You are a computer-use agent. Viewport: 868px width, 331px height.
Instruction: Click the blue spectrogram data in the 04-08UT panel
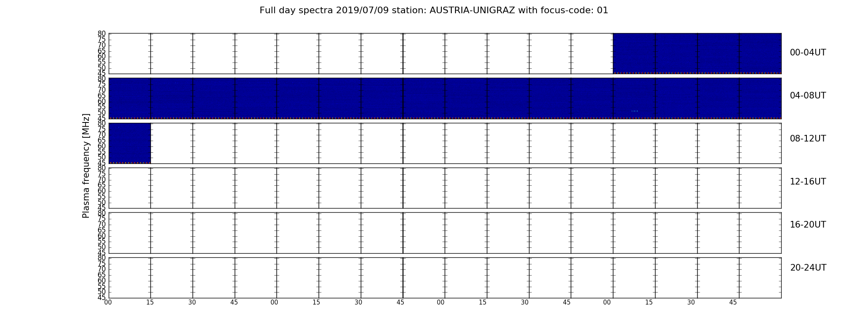(445, 98)
